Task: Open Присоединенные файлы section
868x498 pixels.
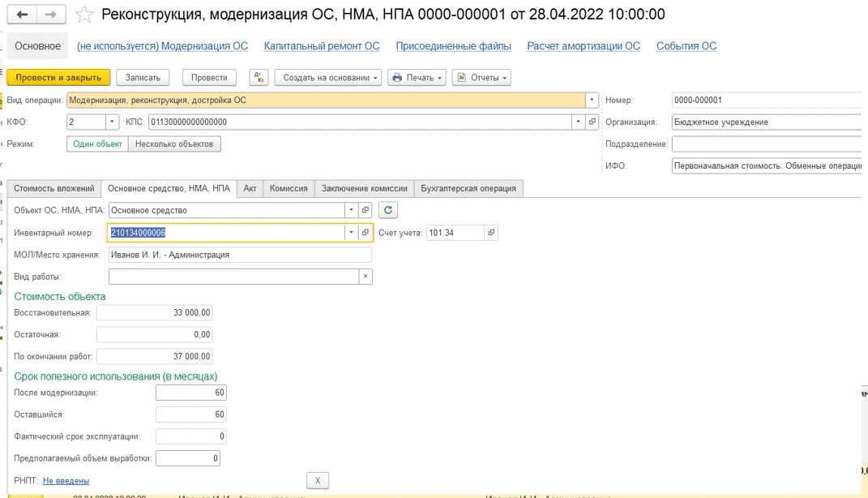Action: tap(453, 46)
